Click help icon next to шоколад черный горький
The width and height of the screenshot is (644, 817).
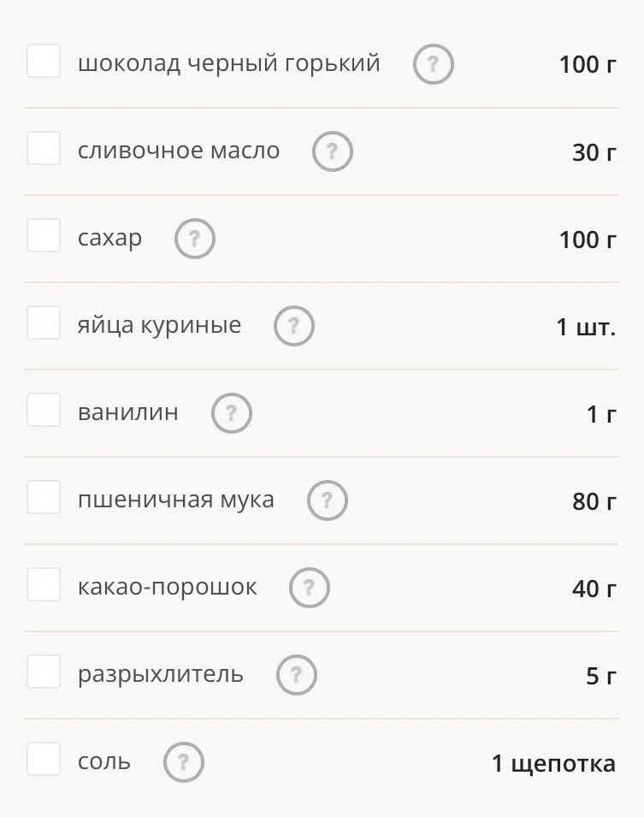433,64
